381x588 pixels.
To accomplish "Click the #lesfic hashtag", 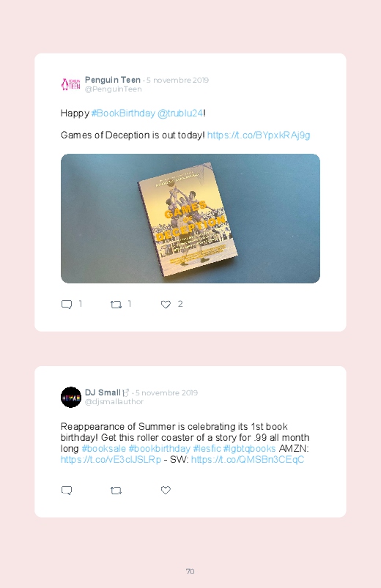I will [207, 448].
